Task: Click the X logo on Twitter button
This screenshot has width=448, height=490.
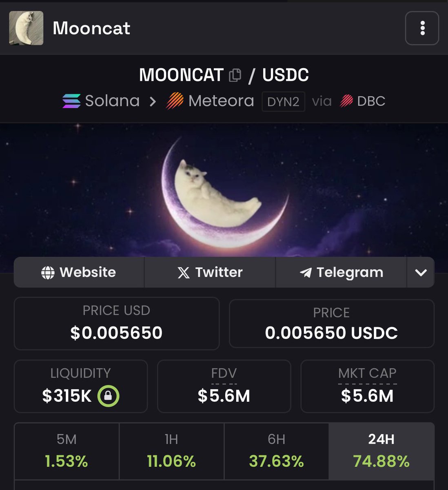Action: pyautogui.click(x=184, y=273)
